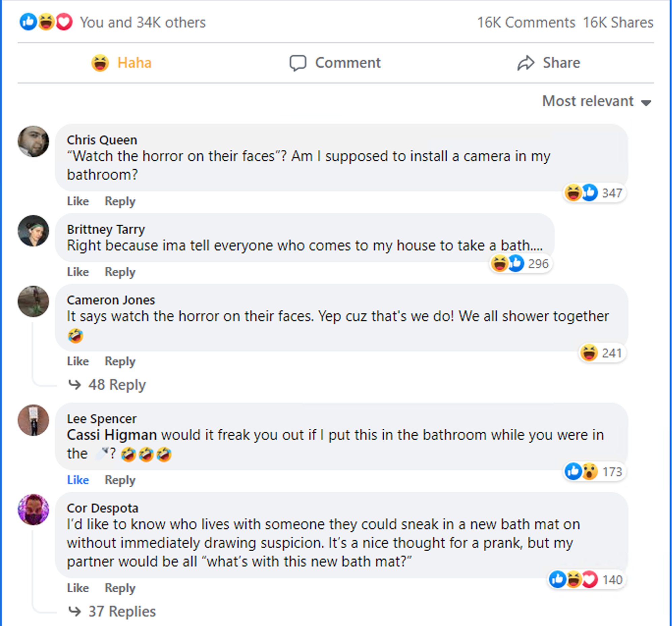View the 296 reactions on Brittney Tarry's comment
672x626 pixels.
pos(520,264)
